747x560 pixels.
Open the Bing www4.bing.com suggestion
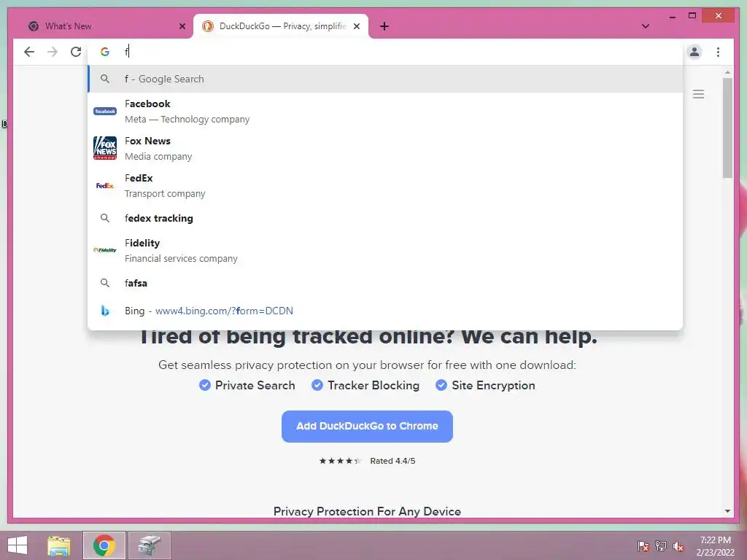(385, 311)
